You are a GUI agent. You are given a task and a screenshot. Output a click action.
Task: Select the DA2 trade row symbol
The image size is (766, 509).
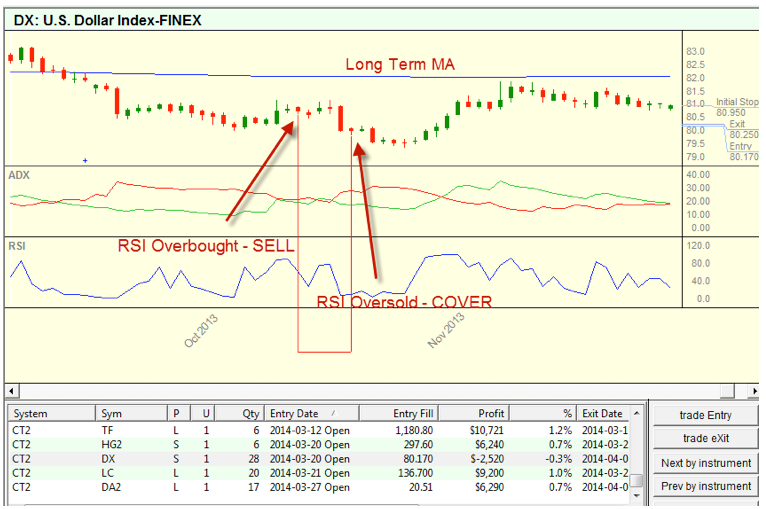pos(111,487)
